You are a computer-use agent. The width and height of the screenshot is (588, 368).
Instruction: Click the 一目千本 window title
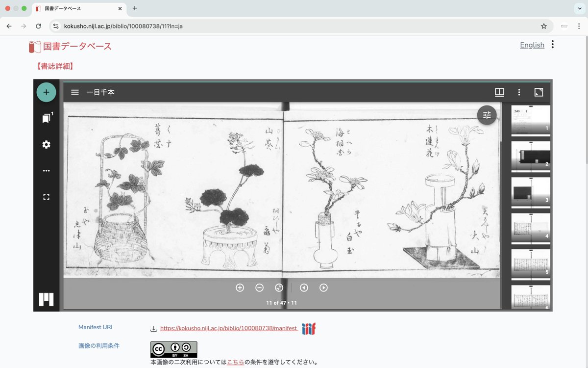(100, 92)
